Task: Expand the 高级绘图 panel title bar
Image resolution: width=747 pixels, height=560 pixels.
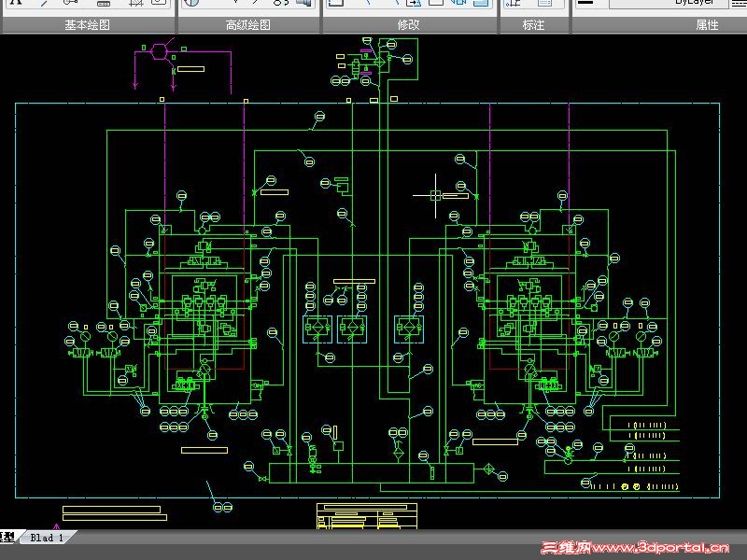Action: coord(248,25)
